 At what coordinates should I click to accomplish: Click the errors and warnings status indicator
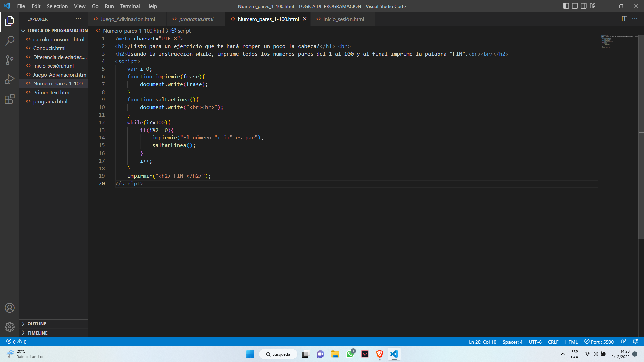[x=16, y=342]
